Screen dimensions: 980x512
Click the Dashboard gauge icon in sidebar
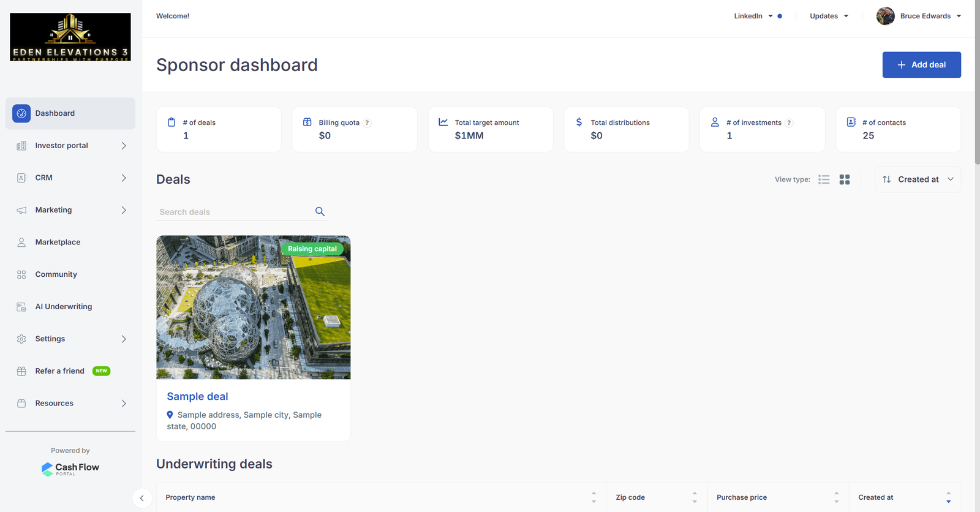(21, 113)
